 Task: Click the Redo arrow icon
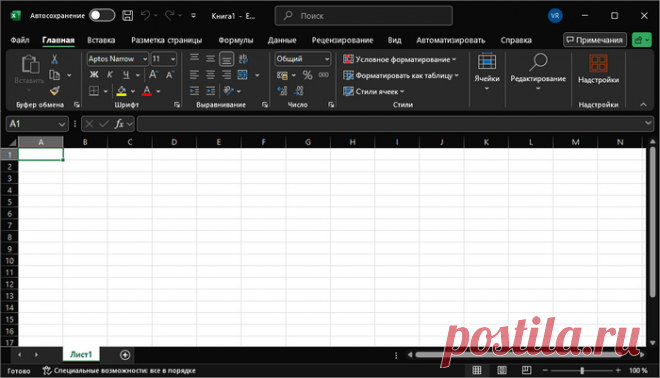pos(170,16)
